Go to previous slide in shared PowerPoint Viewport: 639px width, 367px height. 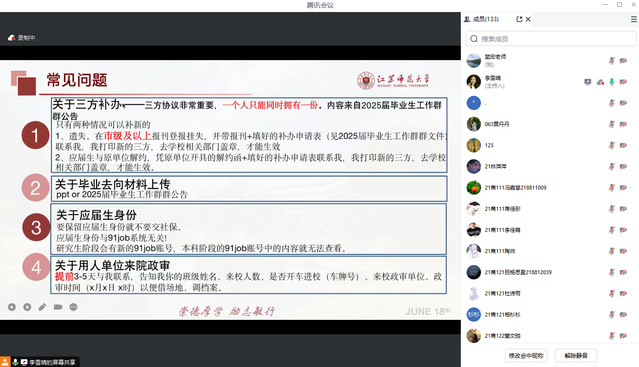[x=12, y=307]
